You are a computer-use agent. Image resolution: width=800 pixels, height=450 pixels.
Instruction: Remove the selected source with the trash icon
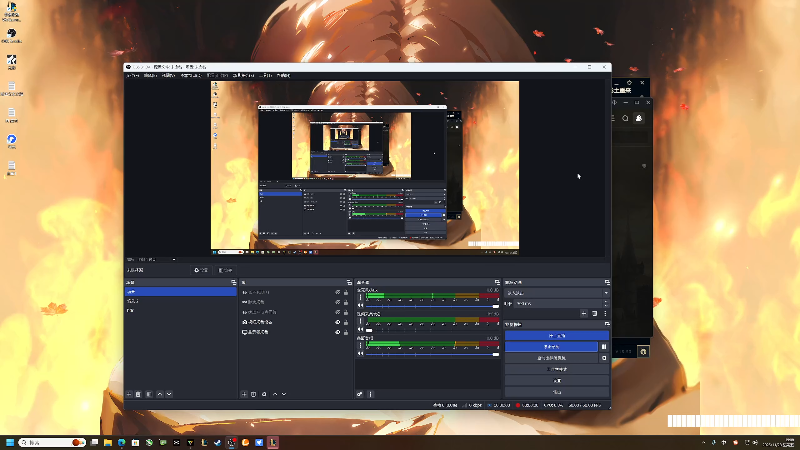click(254, 394)
